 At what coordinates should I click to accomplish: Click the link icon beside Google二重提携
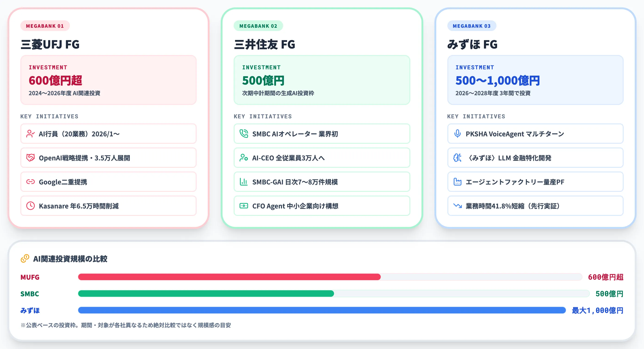(x=31, y=182)
